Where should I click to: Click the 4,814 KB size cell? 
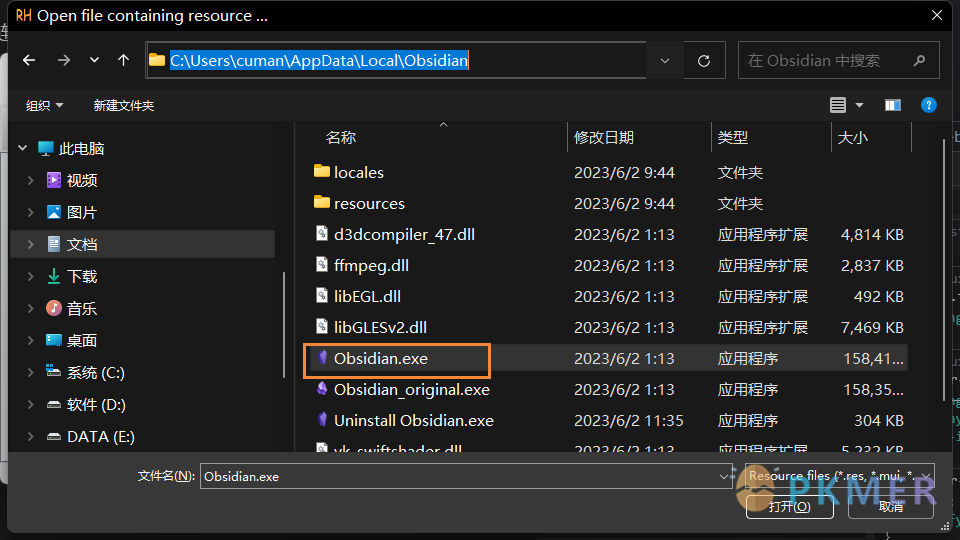[x=872, y=234]
